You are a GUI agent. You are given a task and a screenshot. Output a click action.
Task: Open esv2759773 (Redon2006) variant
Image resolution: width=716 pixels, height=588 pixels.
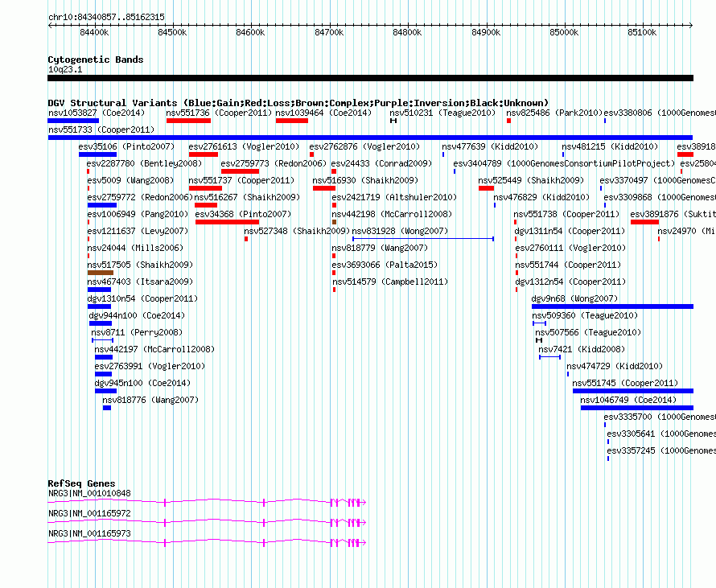click(274, 163)
